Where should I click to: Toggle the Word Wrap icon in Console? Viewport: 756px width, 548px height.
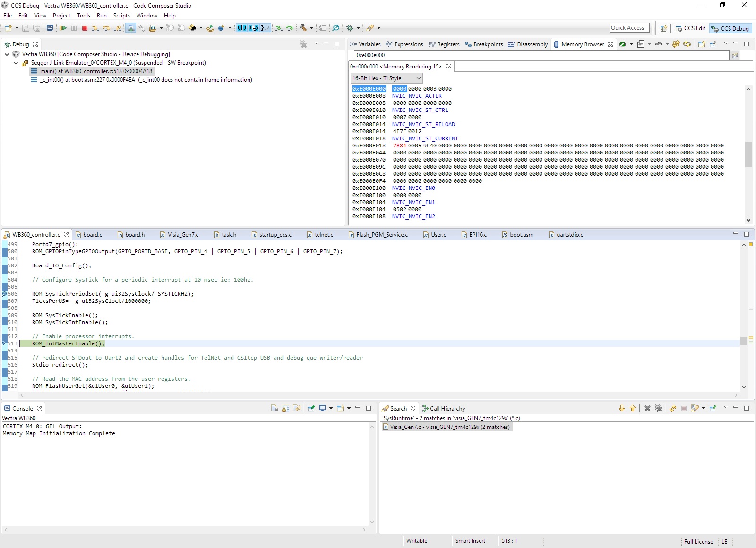click(296, 408)
